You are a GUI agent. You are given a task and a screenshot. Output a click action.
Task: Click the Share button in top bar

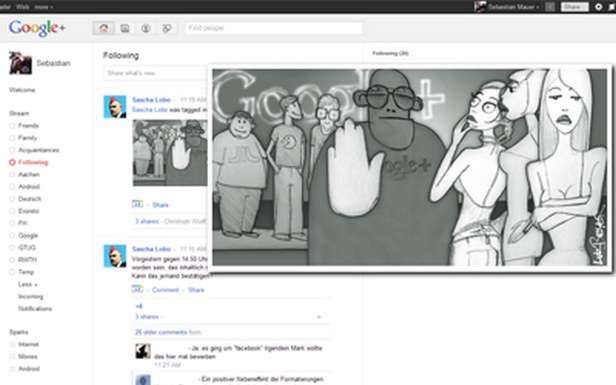pyautogui.click(x=574, y=7)
